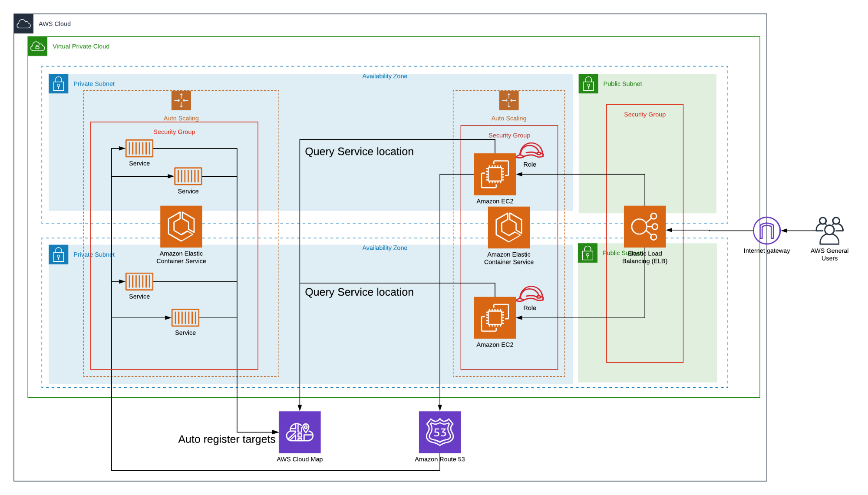The height and width of the screenshot is (495, 868).
Task: Click the Virtual Private Cloud icon
Action: pyautogui.click(x=37, y=46)
